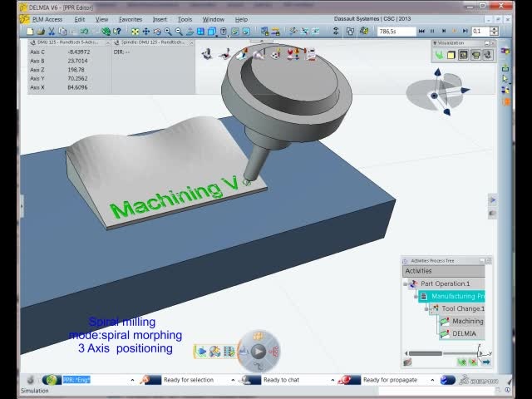The width and height of the screenshot is (532, 399).
Task: Toggle the last Visualization panel icon
Action: [488, 55]
